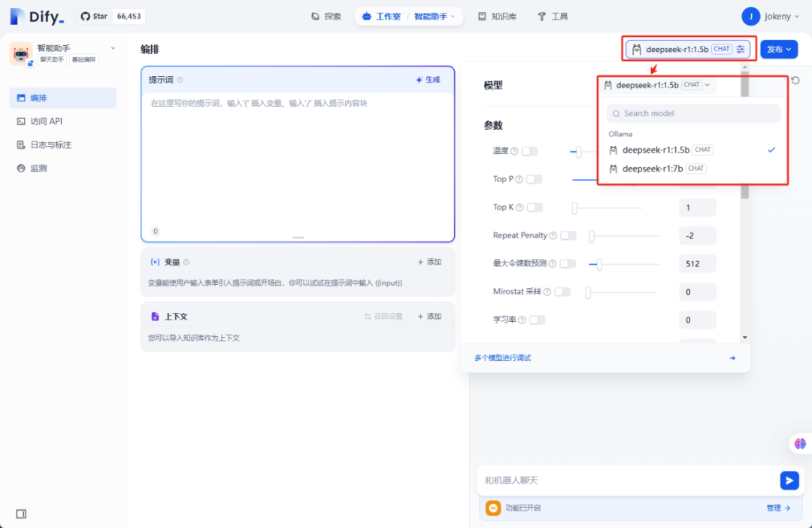812x528 pixels.
Task: Open 监测 monitoring in the sidebar
Action: pos(62,168)
